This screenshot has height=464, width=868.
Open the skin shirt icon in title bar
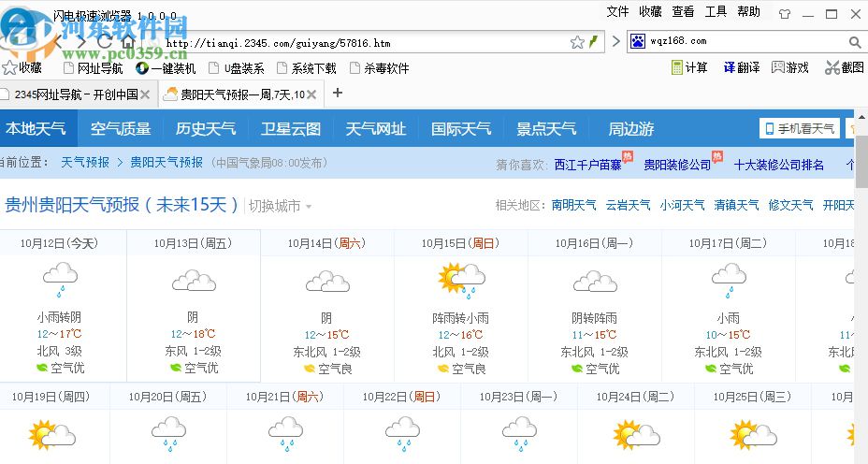coord(785,14)
